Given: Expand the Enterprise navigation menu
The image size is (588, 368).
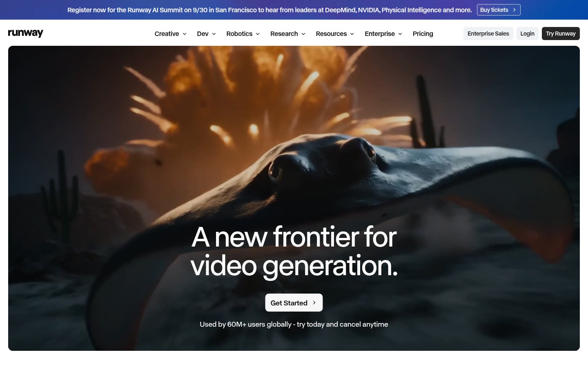Looking at the screenshot, I should click(x=383, y=34).
